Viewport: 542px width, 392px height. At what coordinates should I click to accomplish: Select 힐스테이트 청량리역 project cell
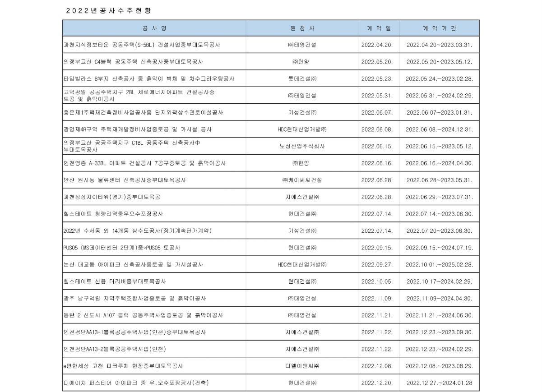click(154, 214)
